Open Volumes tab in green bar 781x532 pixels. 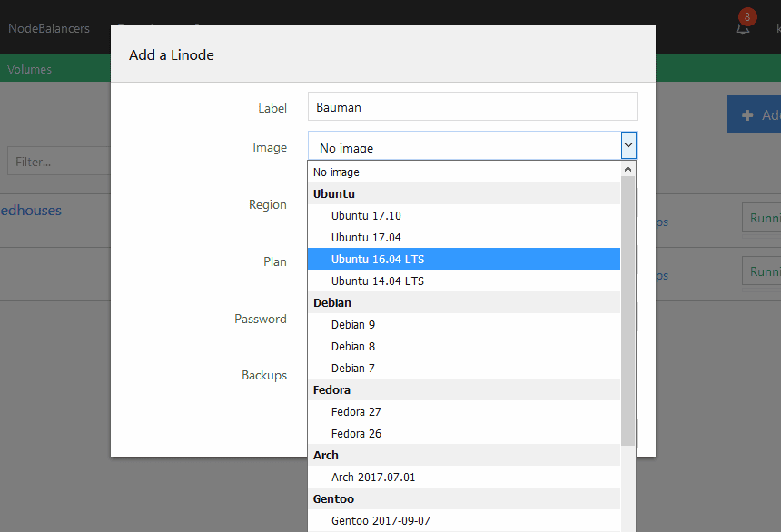coord(29,69)
